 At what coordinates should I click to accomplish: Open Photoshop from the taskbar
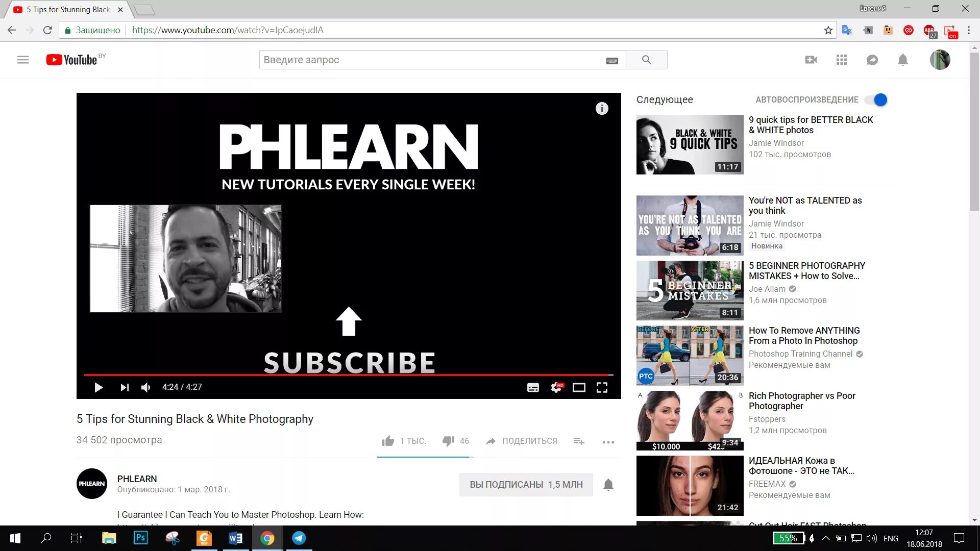pyautogui.click(x=140, y=538)
